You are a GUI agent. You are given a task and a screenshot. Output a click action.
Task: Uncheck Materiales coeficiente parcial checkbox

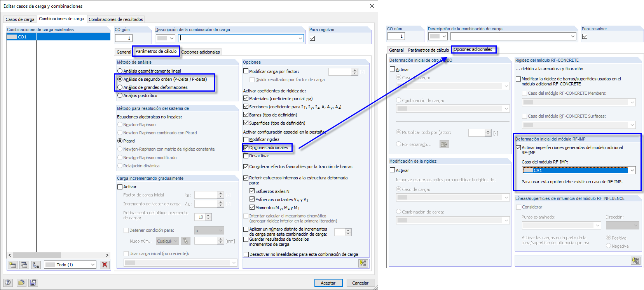246,99
